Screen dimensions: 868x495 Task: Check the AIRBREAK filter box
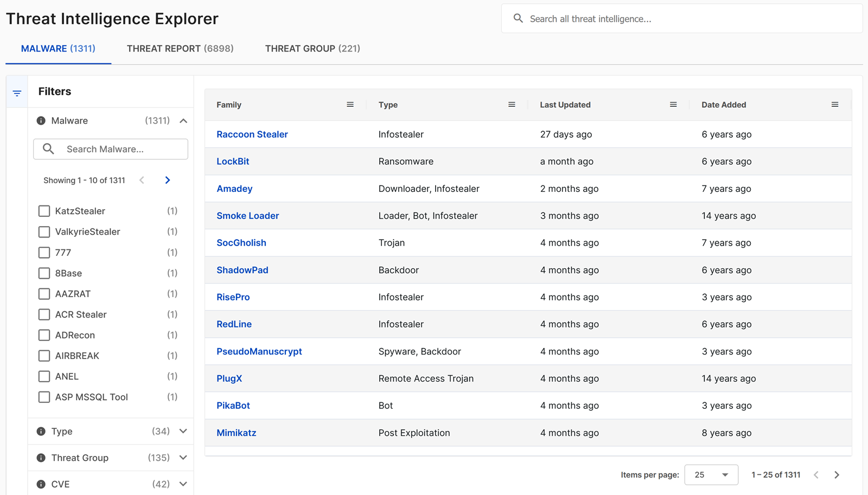[x=44, y=356]
